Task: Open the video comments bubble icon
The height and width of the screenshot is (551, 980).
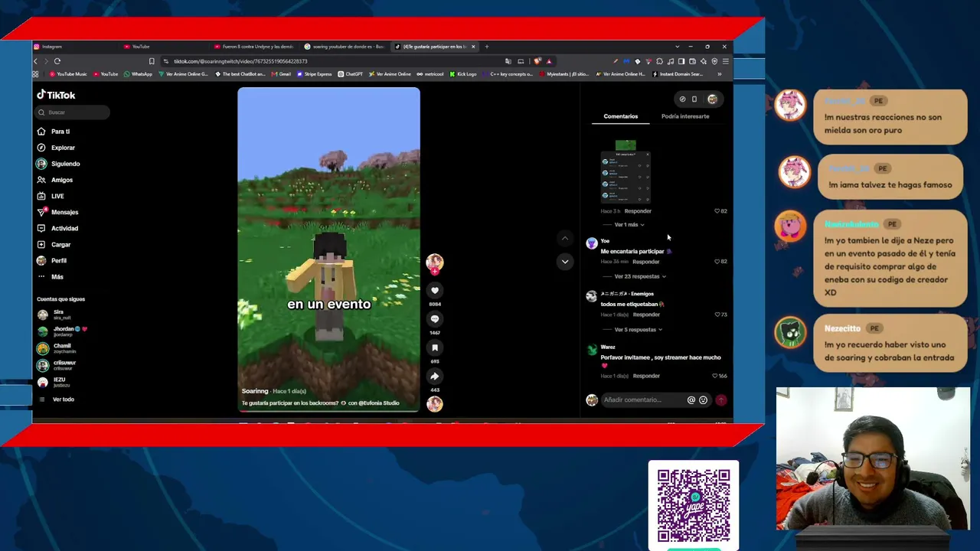Action: [435, 319]
